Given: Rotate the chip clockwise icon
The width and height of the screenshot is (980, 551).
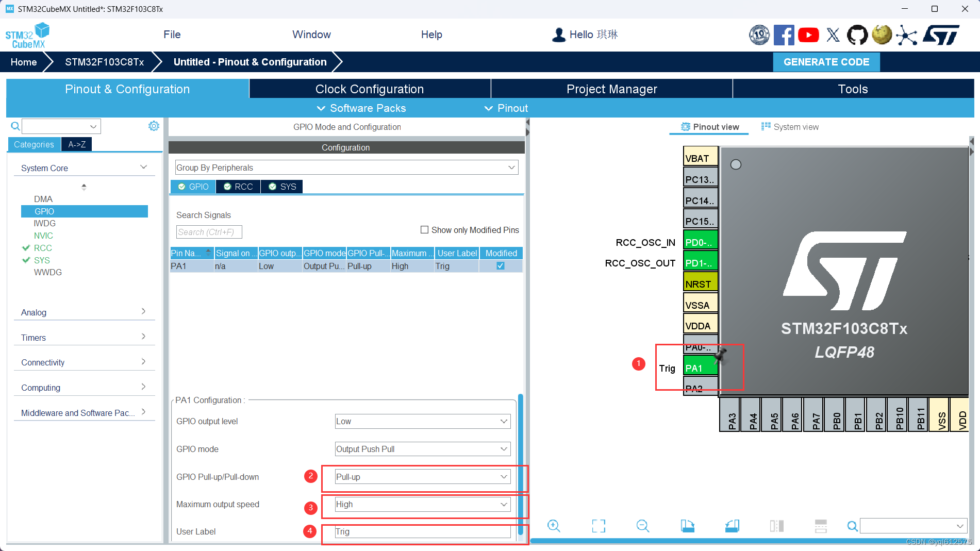Looking at the screenshot, I should click(687, 526).
